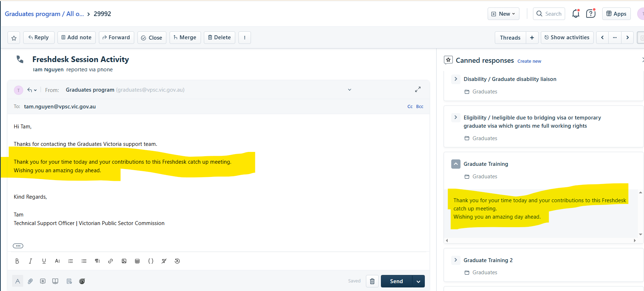Insert a table in the reply

coord(137,261)
